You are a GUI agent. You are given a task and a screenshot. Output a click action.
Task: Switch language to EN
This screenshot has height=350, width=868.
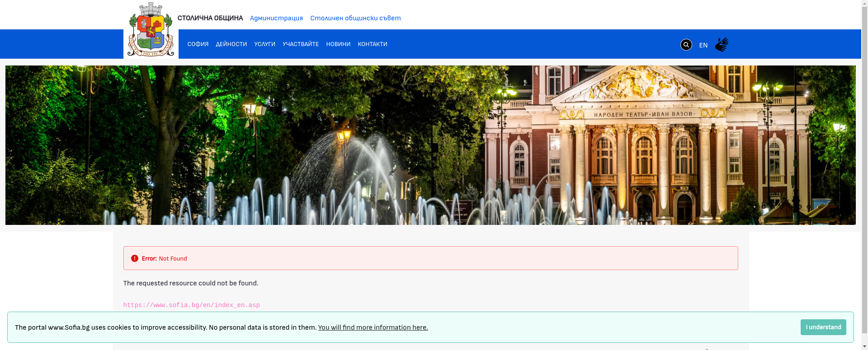[x=703, y=45]
